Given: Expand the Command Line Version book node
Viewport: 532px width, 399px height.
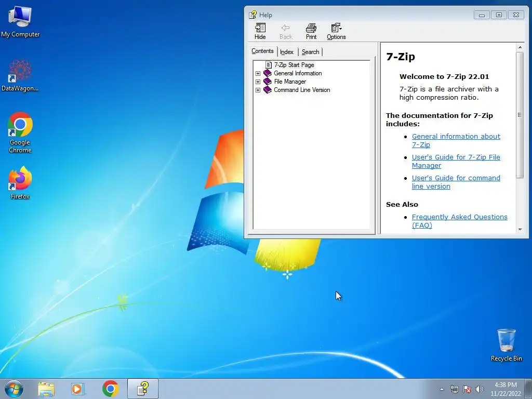Looking at the screenshot, I should point(258,90).
